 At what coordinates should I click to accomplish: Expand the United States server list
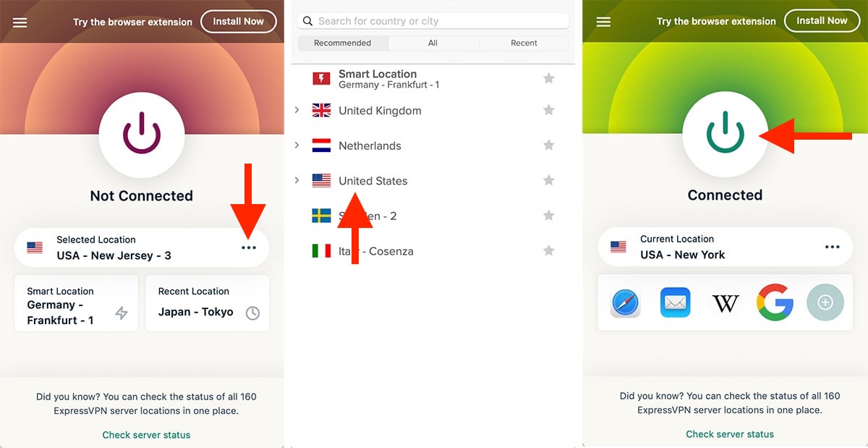(x=297, y=180)
